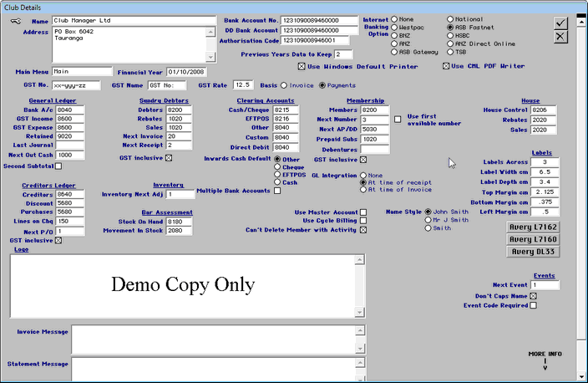
Task: Click the Invoice Message text box
Action: tap(213, 340)
